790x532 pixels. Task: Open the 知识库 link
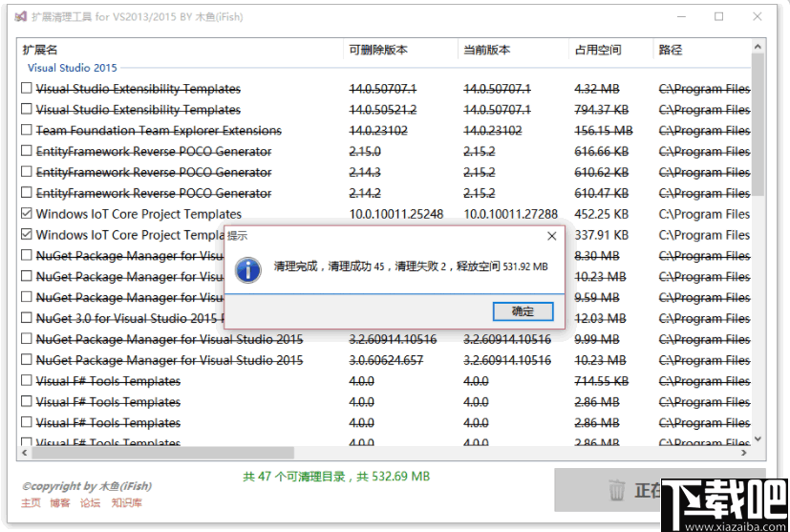[x=126, y=502]
